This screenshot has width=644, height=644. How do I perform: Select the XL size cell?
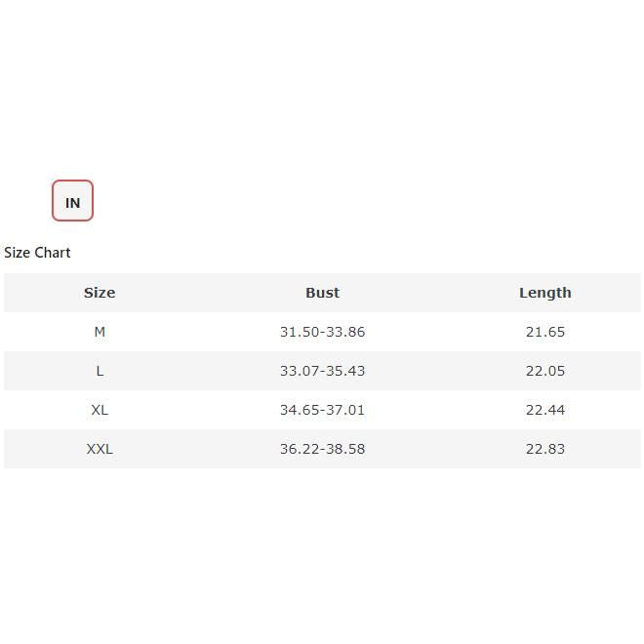100,410
